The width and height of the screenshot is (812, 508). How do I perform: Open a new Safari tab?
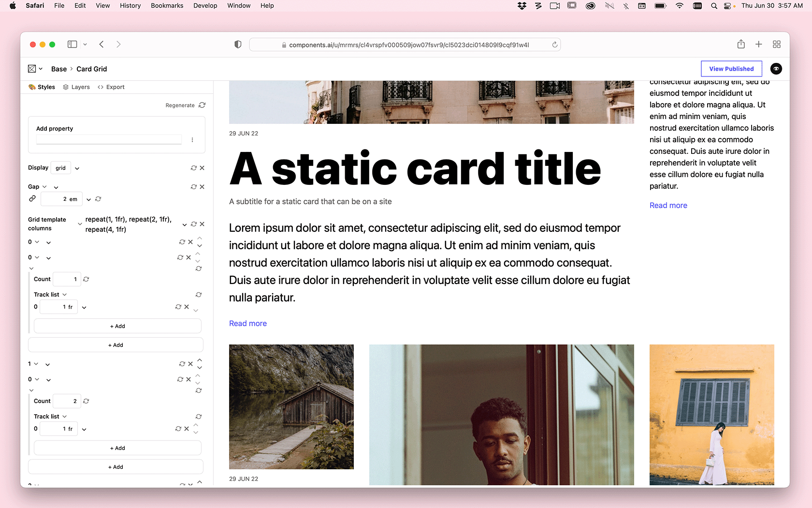click(x=759, y=44)
